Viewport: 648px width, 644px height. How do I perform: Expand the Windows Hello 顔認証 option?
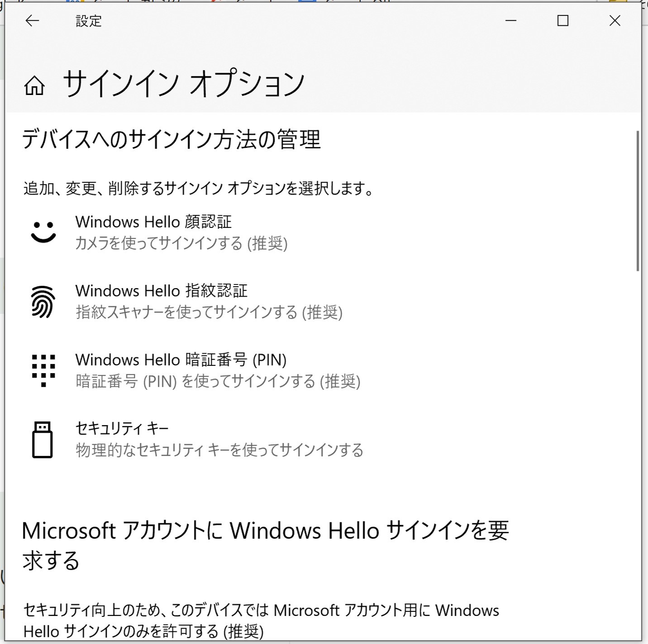[153, 222]
